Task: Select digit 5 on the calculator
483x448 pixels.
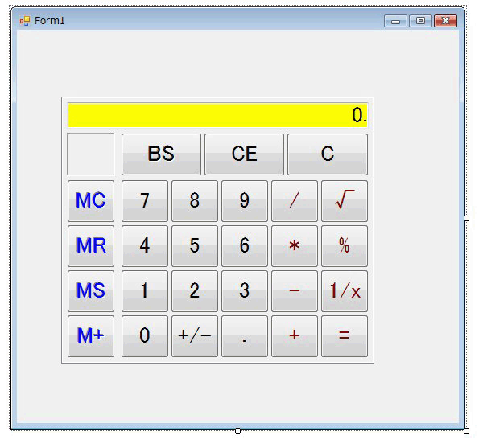Action: coord(195,246)
